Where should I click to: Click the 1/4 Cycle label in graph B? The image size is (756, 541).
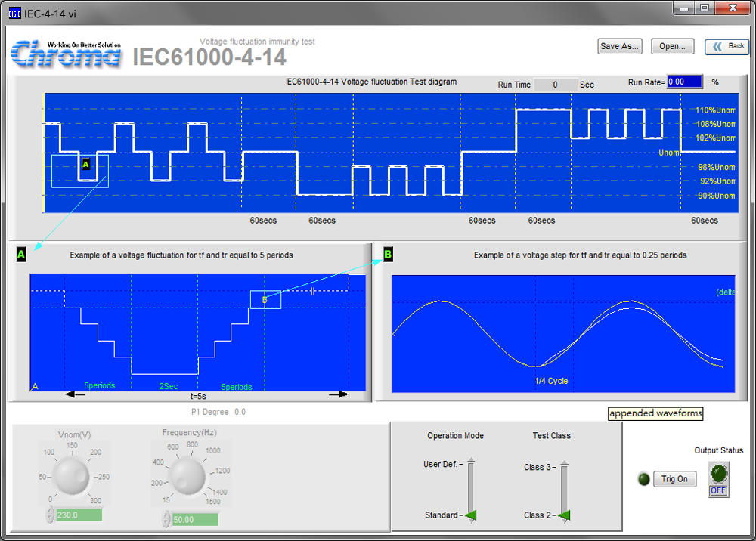(x=552, y=381)
